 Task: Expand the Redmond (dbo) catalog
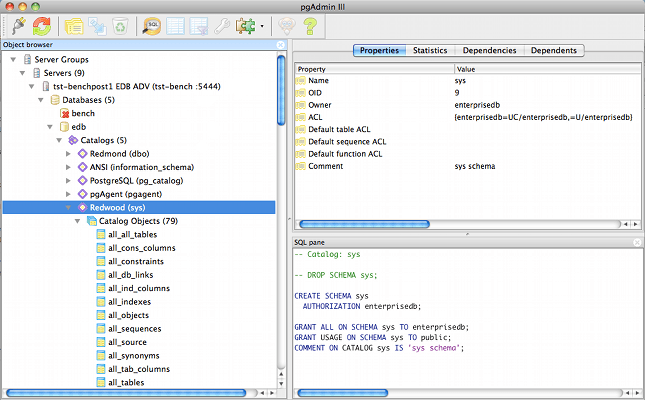point(68,154)
